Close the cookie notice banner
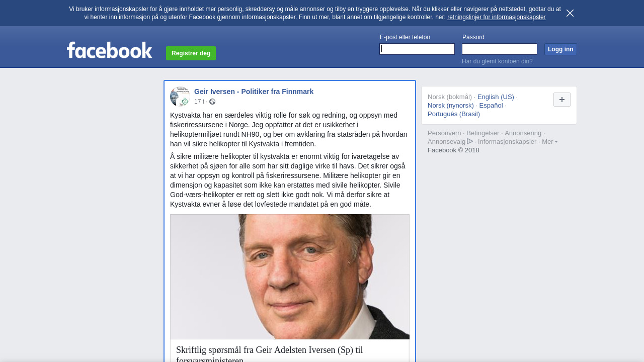644x362 pixels. 570,13
